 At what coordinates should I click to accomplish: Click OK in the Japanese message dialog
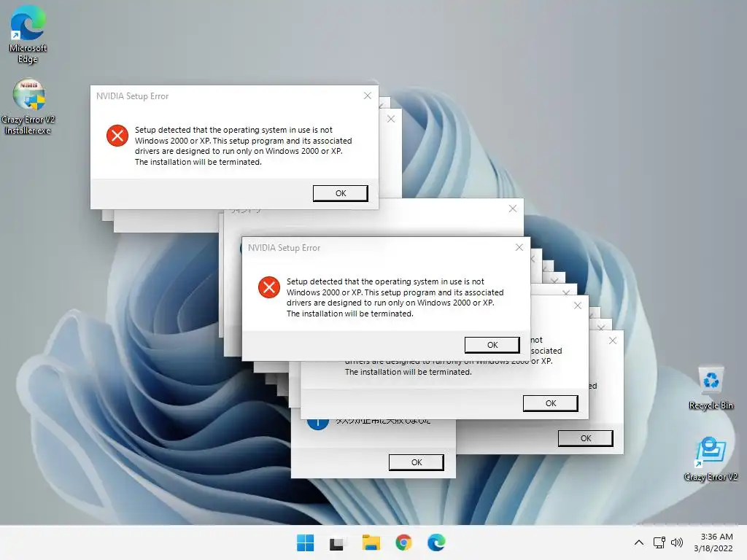[x=417, y=462]
